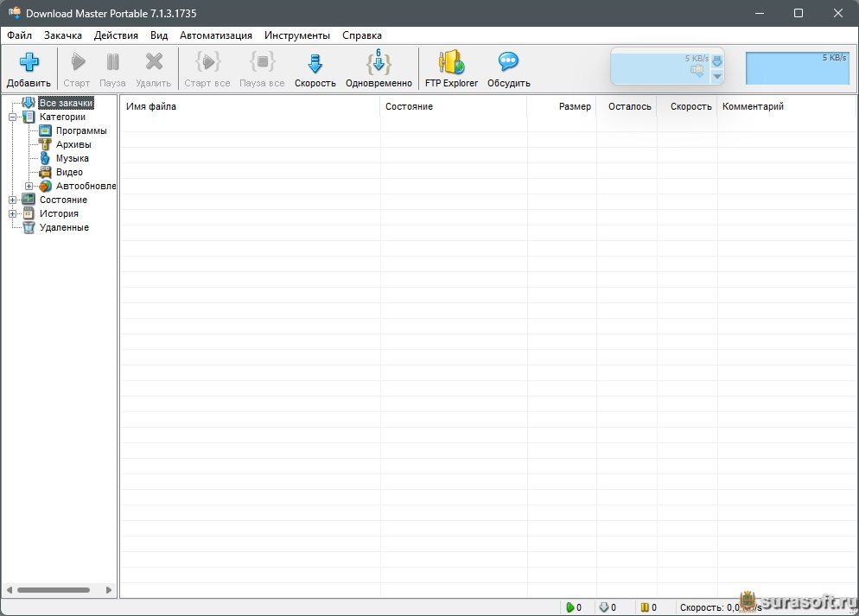Click the Обсудить chat bubble icon
The height and width of the screenshot is (616, 859).
click(x=508, y=63)
